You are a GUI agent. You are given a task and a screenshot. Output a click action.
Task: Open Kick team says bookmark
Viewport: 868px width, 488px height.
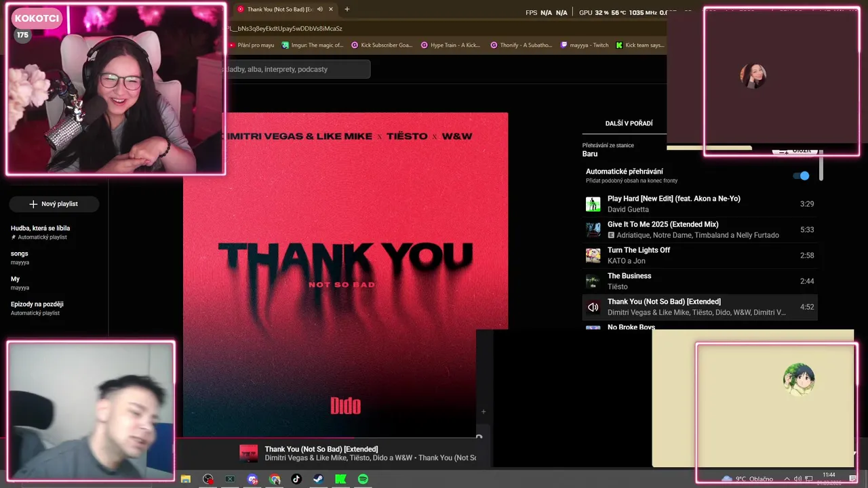click(x=640, y=45)
